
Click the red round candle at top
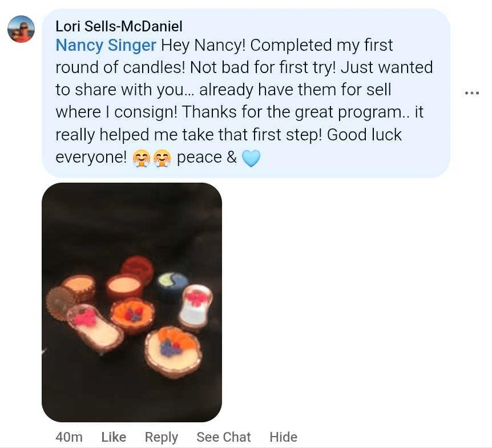click(x=138, y=267)
